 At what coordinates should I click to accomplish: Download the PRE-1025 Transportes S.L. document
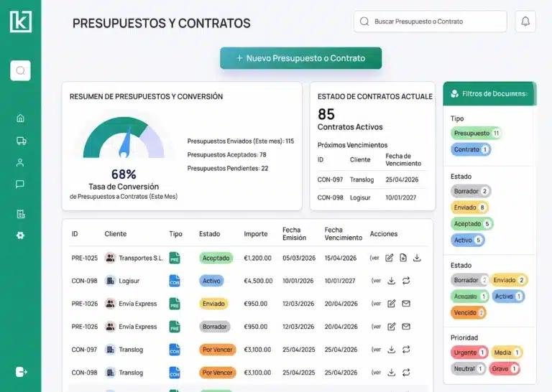pos(417,258)
